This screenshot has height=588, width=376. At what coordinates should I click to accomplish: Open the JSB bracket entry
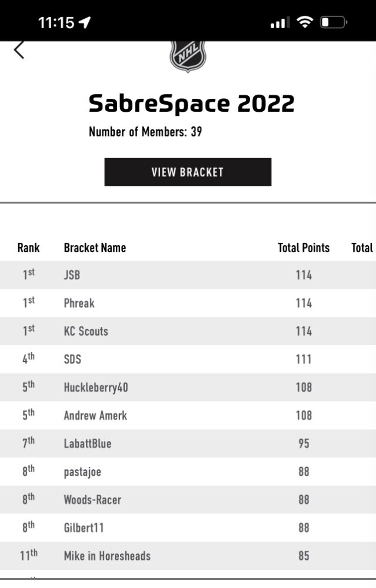(x=188, y=275)
